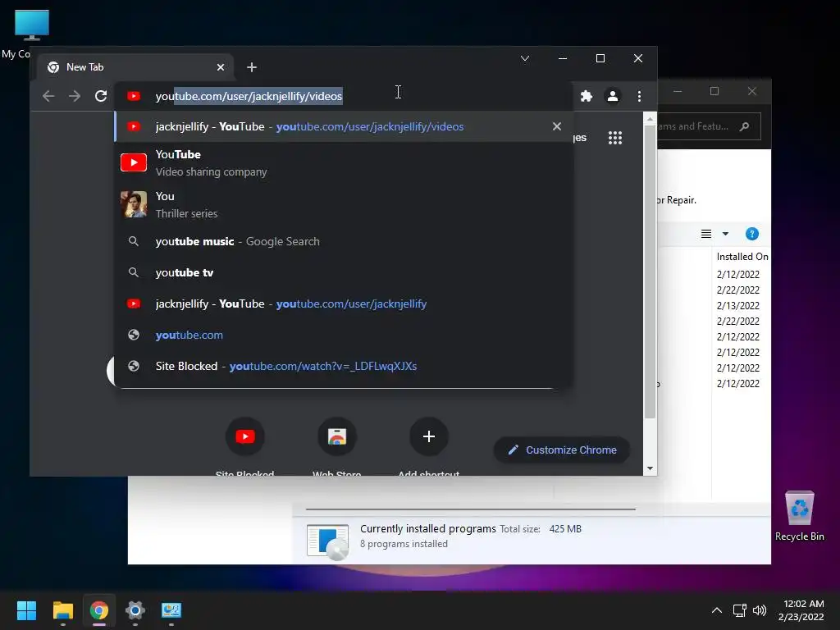Open Chrome three-dot menu
840x630 pixels.
pyautogui.click(x=639, y=96)
